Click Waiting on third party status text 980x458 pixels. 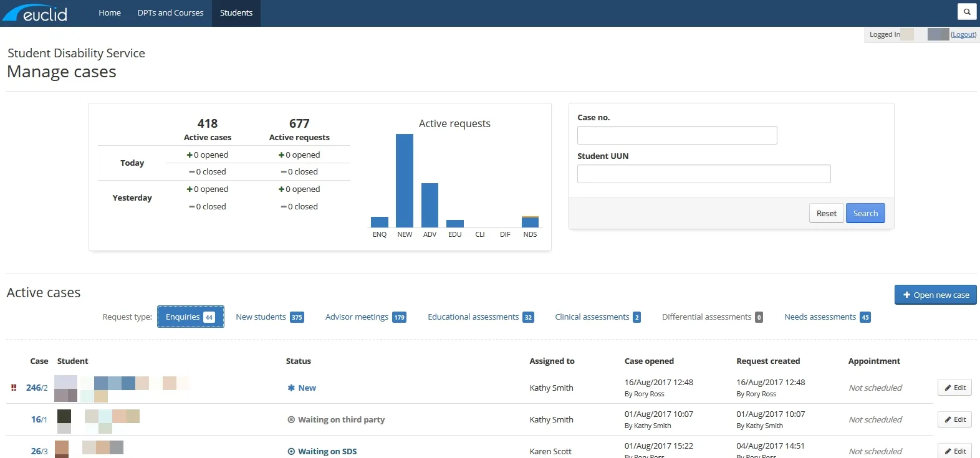341,419
